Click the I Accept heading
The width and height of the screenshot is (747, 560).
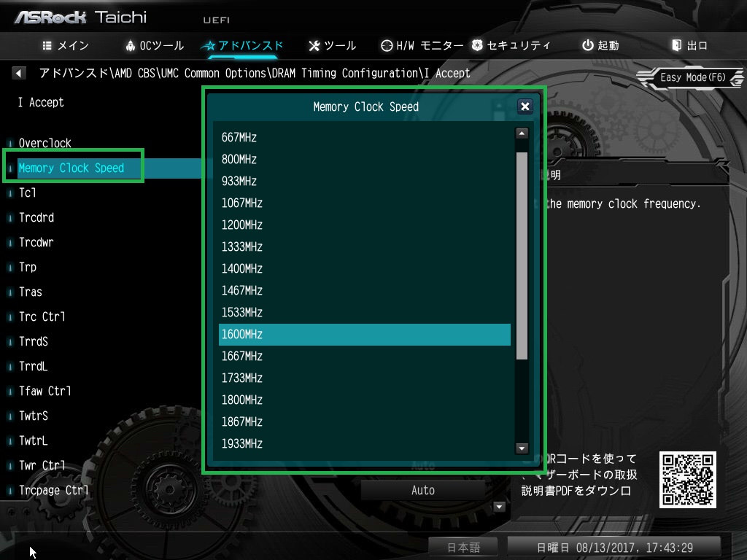click(x=41, y=102)
